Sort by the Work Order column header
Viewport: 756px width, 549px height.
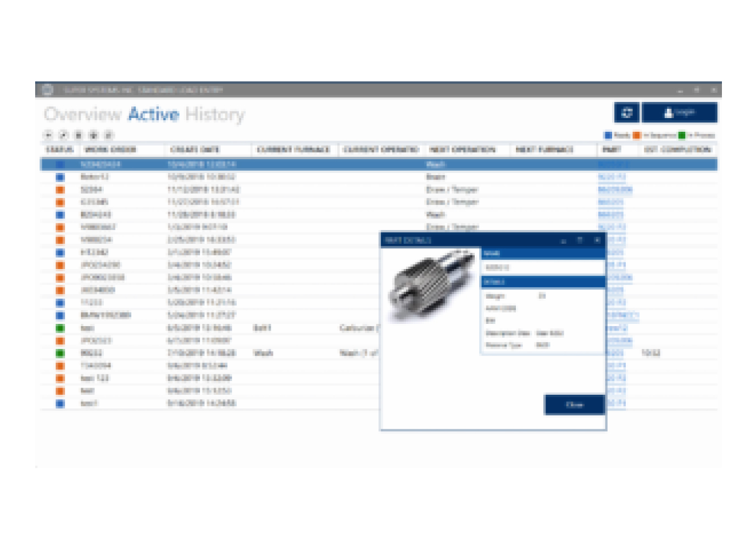coord(110,149)
